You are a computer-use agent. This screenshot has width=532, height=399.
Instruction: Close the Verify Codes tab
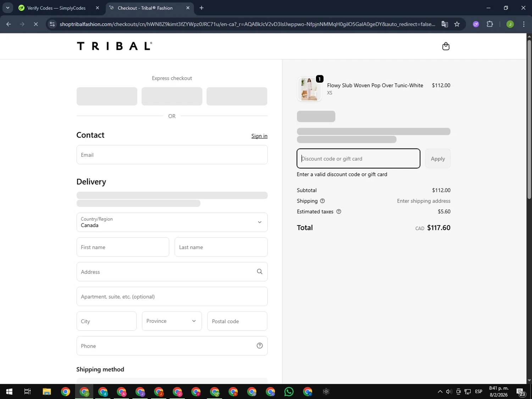tap(98, 8)
